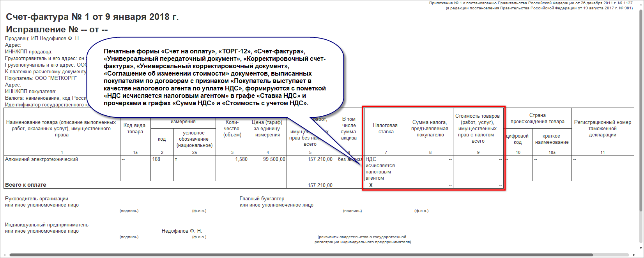Viewport: 644px width, 258px height.
Task: Click the 'Наименование товара' column header
Action: [62, 128]
